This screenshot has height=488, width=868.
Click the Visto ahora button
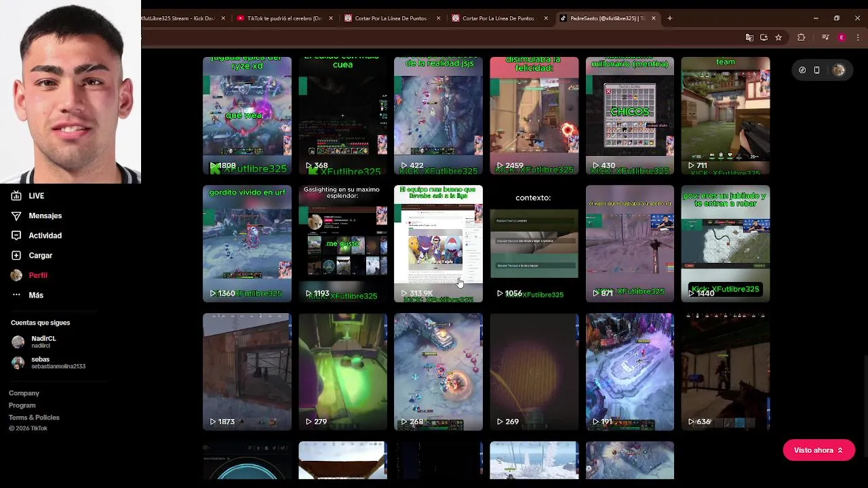(x=818, y=450)
